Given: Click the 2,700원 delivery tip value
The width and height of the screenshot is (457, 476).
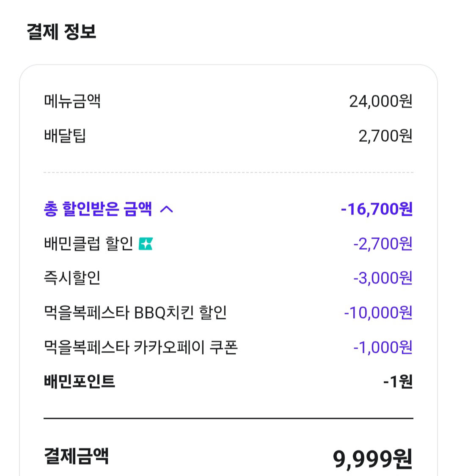Looking at the screenshot, I should click(385, 136).
